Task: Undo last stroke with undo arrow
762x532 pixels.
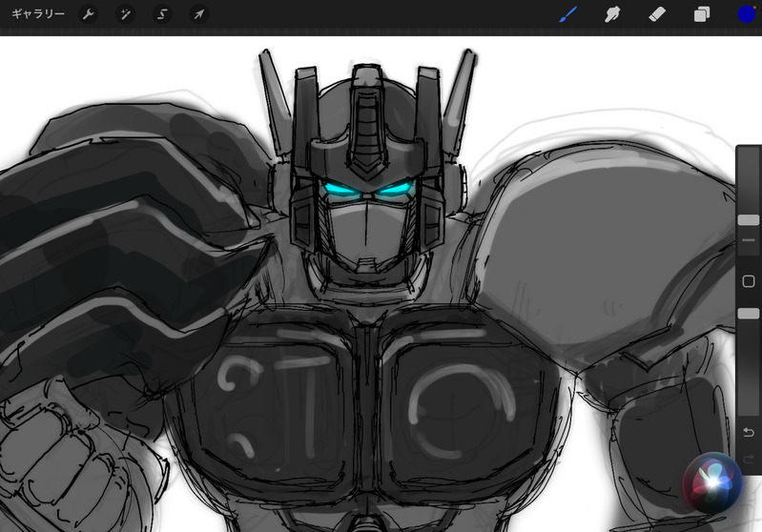Action: click(x=749, y=432)
